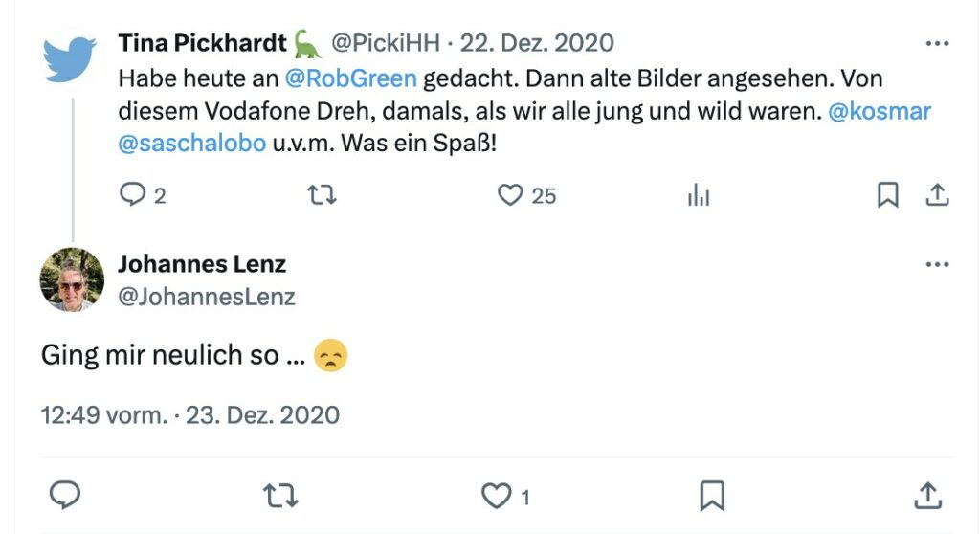Retweet Tina Pickhardt's Vodafone tweet
Image resolution: width=980 pixels, height=534 pixels.
tap(322, 195)
